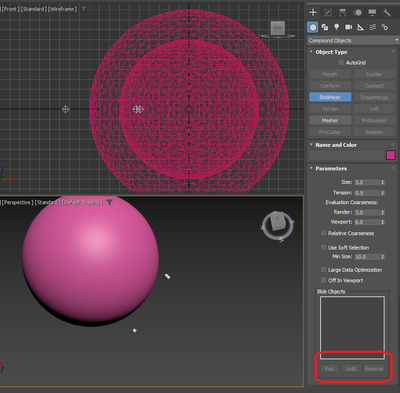
Task: Click the ProBoolean button
Action: click(x=374, y=120)
